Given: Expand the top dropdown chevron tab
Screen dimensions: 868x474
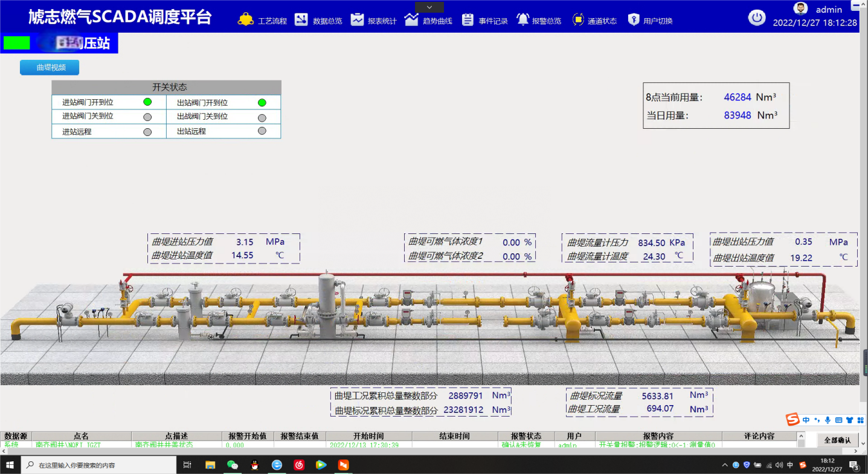Looking at the screenshot, I should click(x=429, y=7).
